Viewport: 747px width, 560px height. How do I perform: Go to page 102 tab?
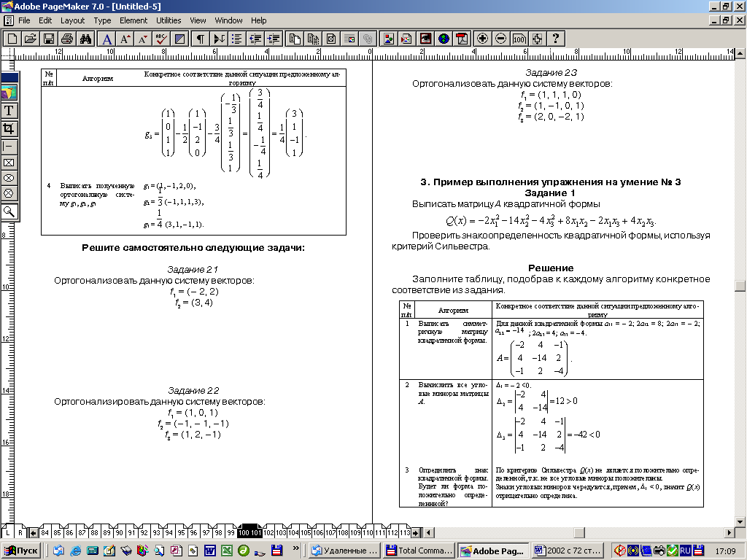pos(268,532)
